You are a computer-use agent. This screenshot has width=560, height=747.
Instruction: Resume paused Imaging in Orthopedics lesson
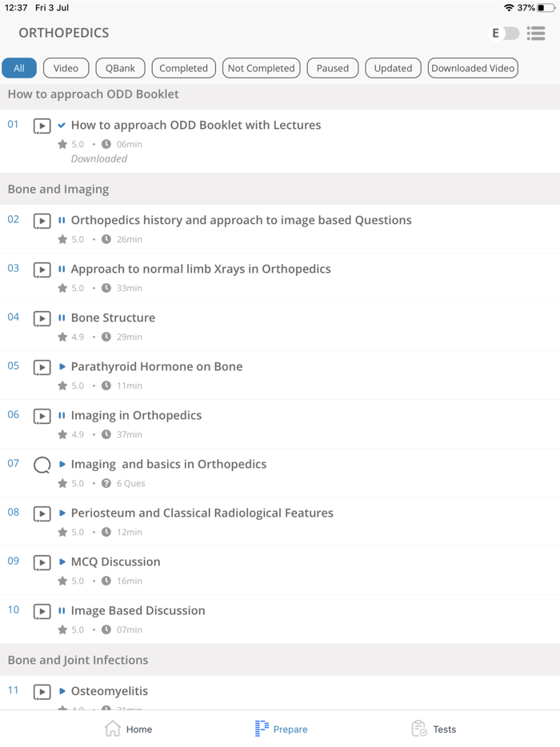pos(136,416)
